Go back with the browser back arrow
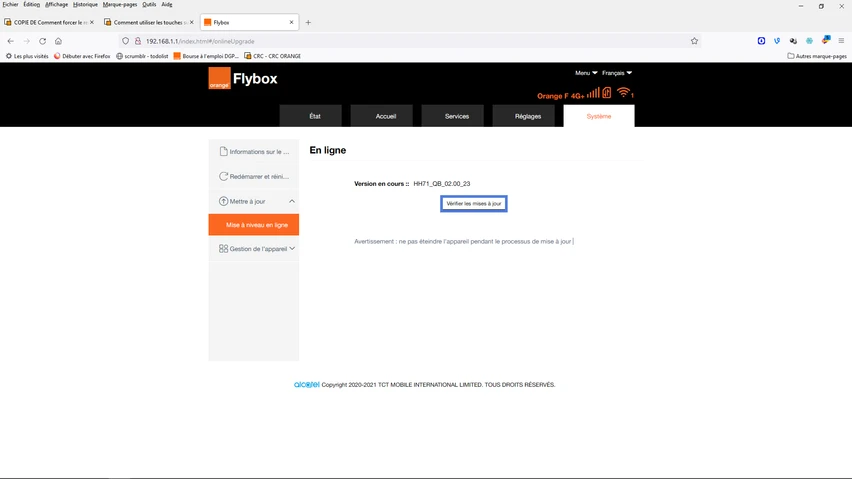The image size is (852, 479). (x=10, y=41)
